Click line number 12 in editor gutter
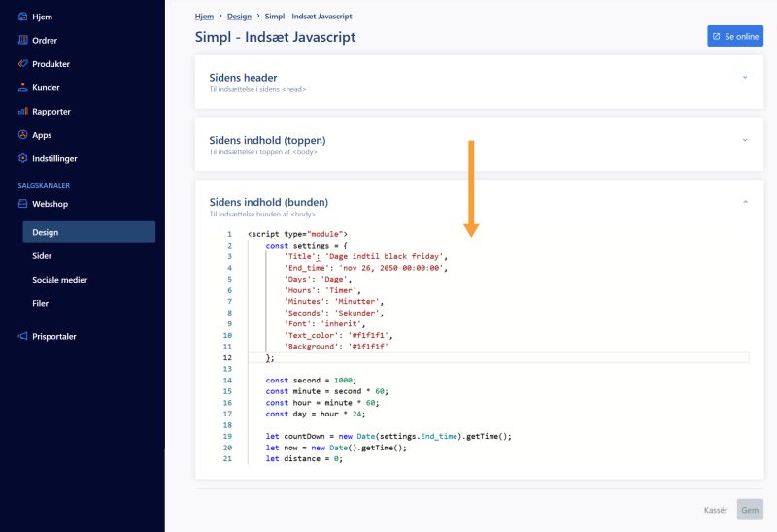Viewport: 777px width, 532px height. coord(227,357)
